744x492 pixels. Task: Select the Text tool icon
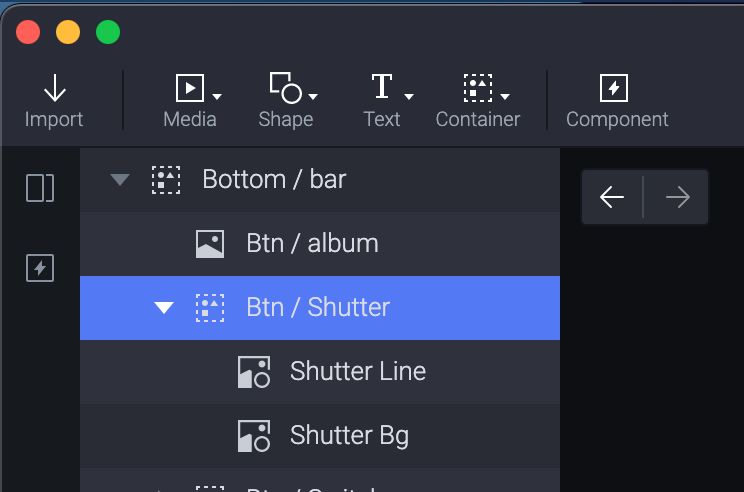pos(382,86)
